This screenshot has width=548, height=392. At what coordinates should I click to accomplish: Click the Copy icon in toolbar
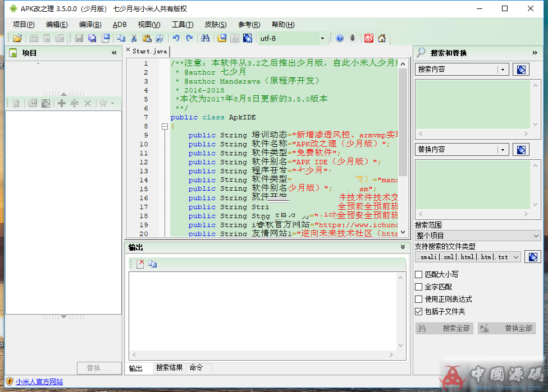(121, 38)
